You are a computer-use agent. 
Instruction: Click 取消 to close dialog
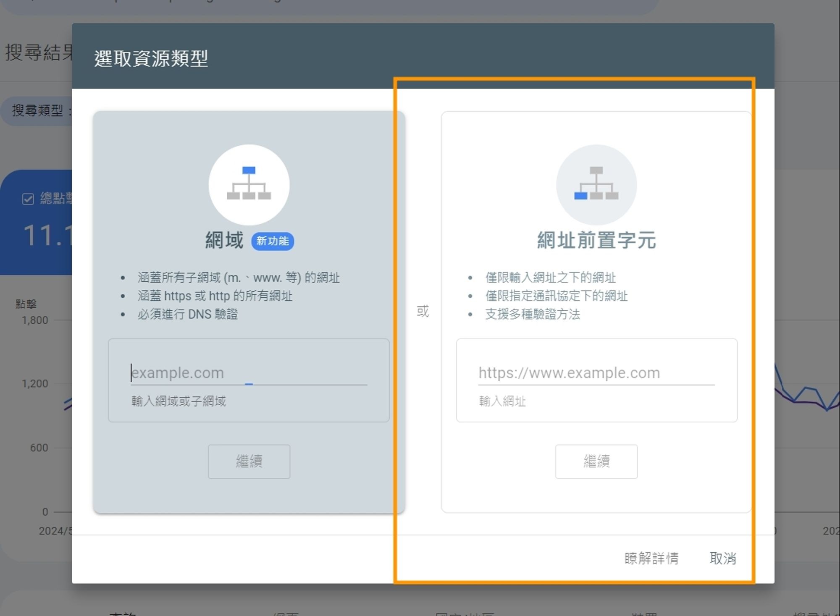point(723,558)
